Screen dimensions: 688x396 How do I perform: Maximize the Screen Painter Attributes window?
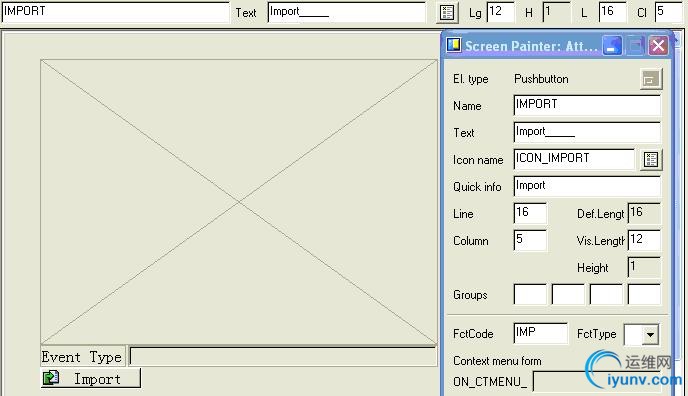tap(635, 45)
